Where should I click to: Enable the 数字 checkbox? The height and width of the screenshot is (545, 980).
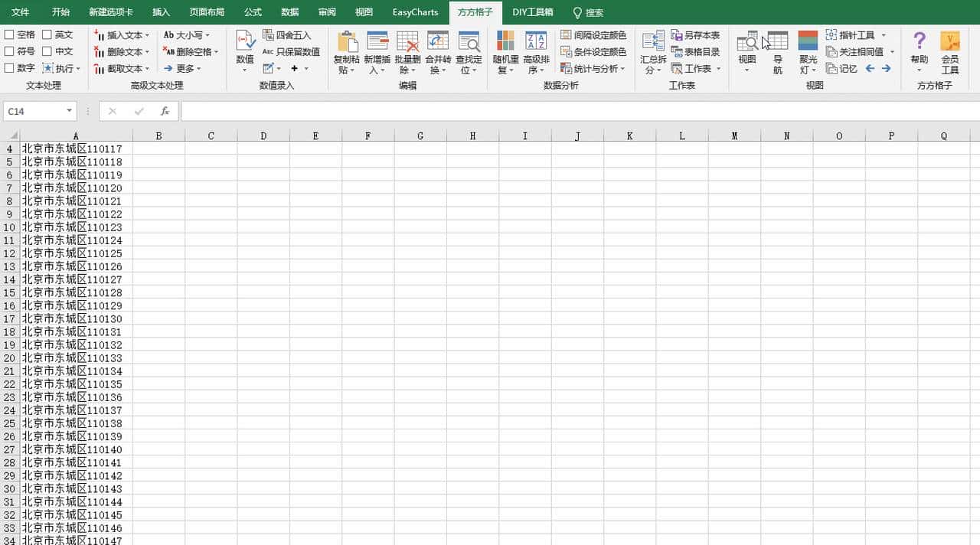(x=11, y=68)
